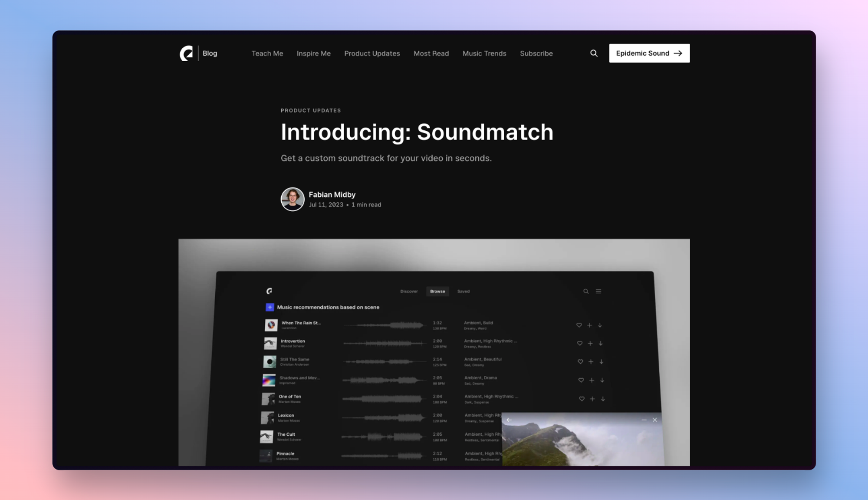868x500 pixels.
Task: Like the Still The Same track
Action: pyautogui.click(x=580, y=361)
